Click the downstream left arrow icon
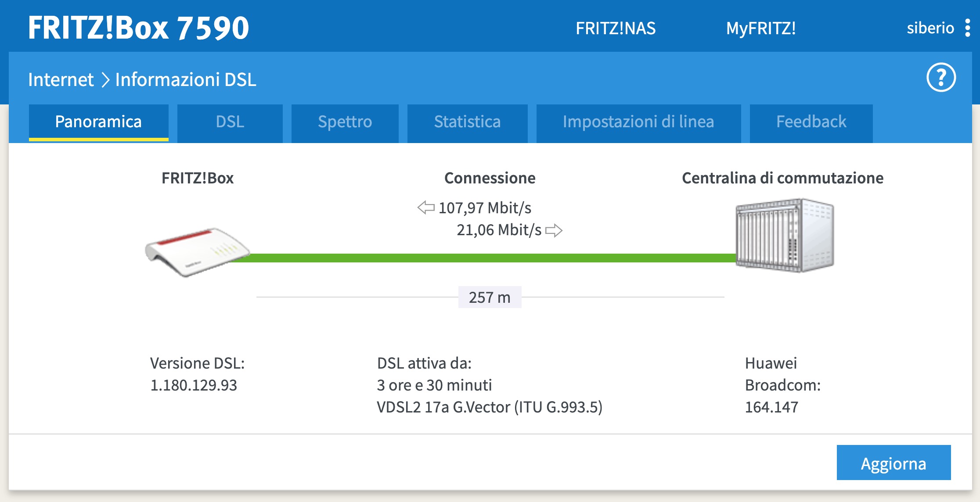This screenshot has height=502, width=980. tap(426, 208)
